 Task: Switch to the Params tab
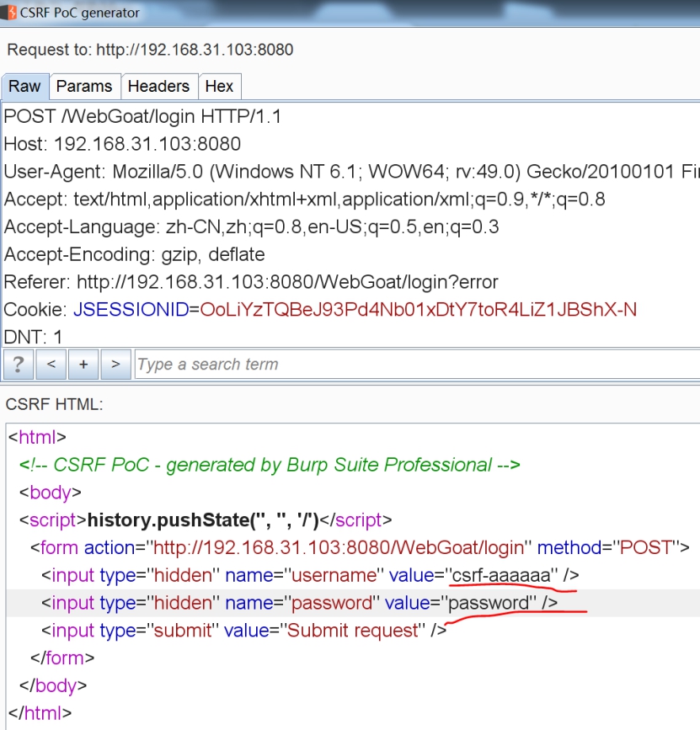[x=85, y=87]
